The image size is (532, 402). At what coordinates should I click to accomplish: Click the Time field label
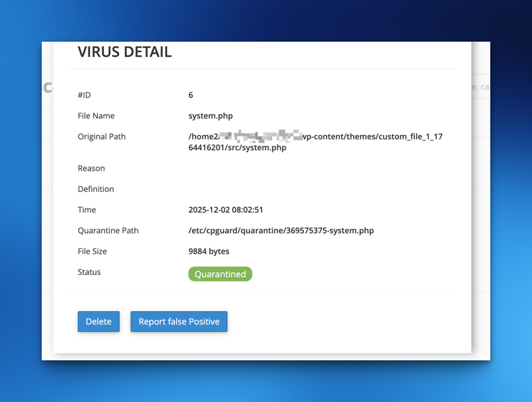pyautogui.click(x=86, y=210)
